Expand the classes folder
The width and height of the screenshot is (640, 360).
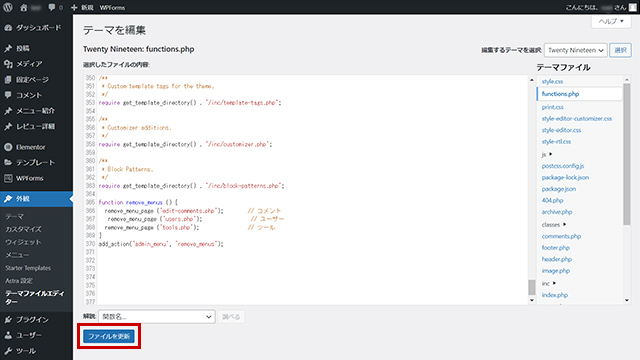pyautogui.click(x=554, y=224)
